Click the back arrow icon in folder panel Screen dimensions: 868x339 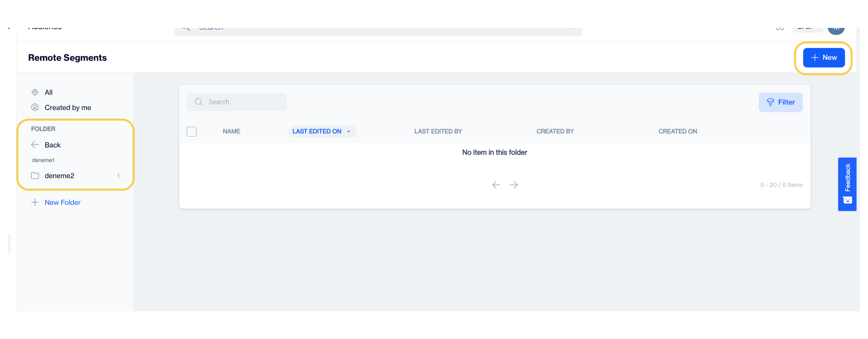(x=34, y=145)
